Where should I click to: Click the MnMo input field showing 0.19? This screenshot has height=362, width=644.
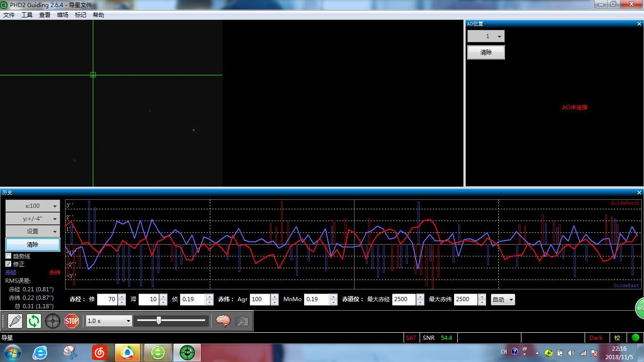pyautogui.click(x=317, y=299)
